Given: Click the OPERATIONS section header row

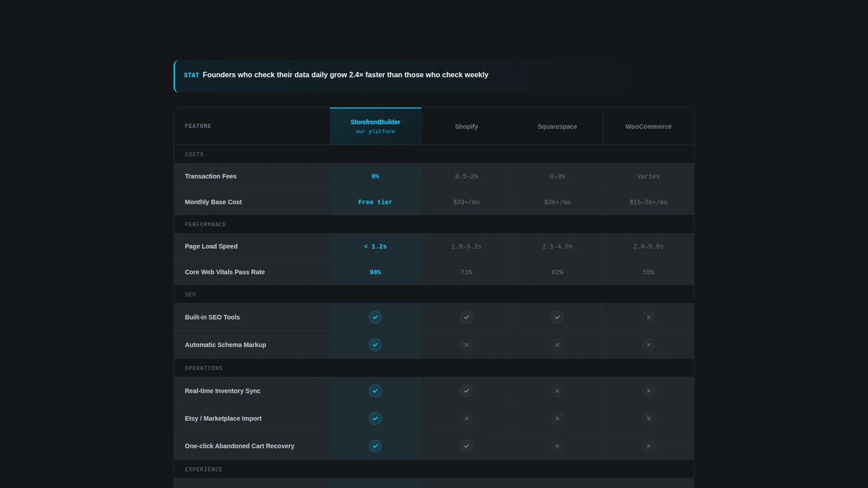Looking at the screenshot, I should pyautogui.click(x=434, y=368).
